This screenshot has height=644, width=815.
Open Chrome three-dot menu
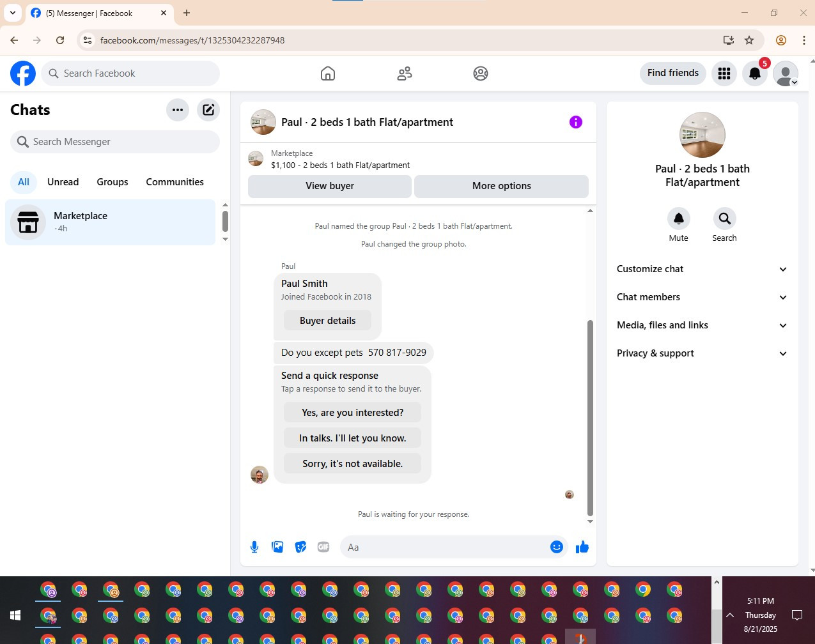pyautogui.click(x=803, y=40)
